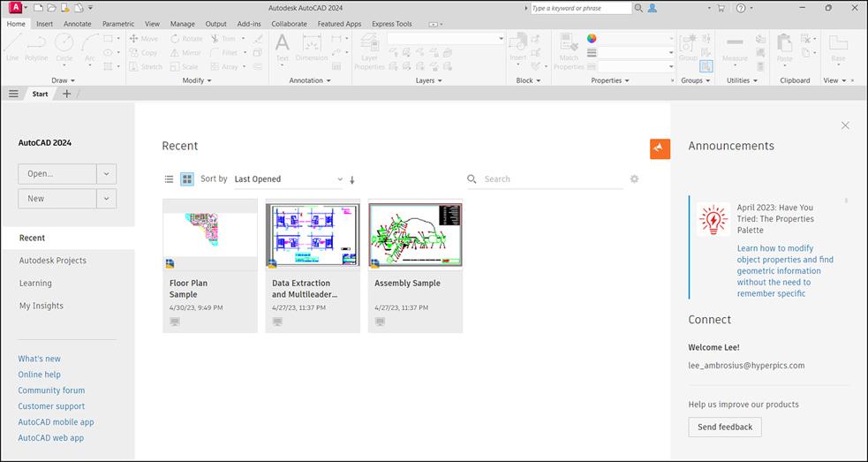
Task: Open the What's new link
Action: pyautogui.click(x=40, y=359)
